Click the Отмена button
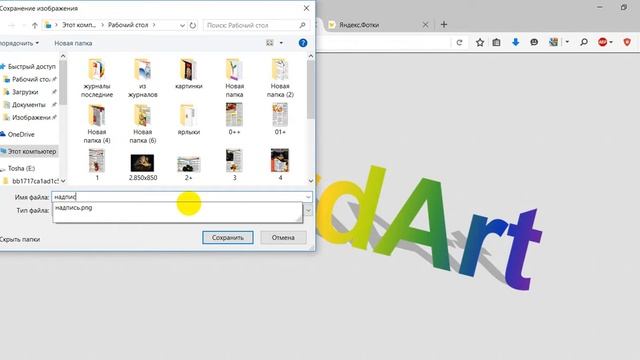 click(x=283, y=238)
